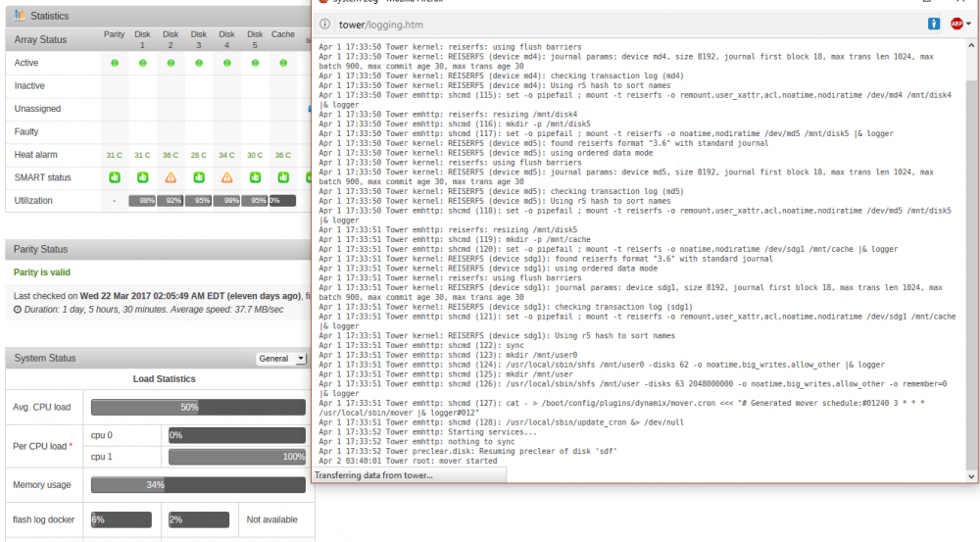Click the Memory usage 34% bar

(x=198, y=484)
